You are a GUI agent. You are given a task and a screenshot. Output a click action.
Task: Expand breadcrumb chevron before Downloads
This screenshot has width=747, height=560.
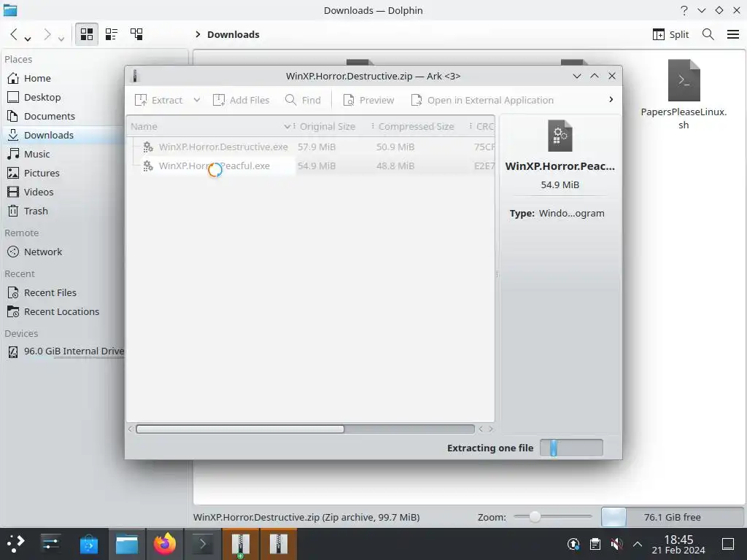[x=198, y=34]
